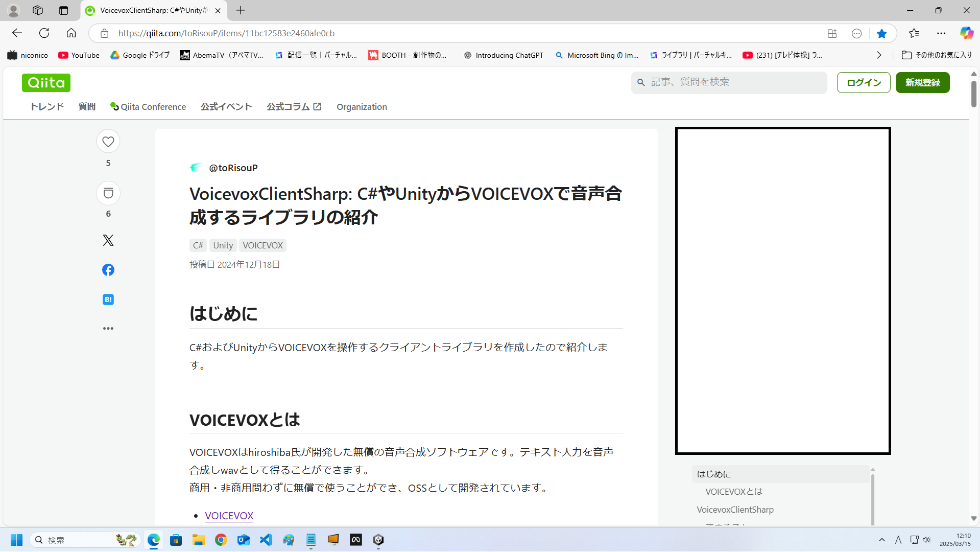980x552 pixels.
Task: Open the niconico bookmark
Action: point(28,55)
